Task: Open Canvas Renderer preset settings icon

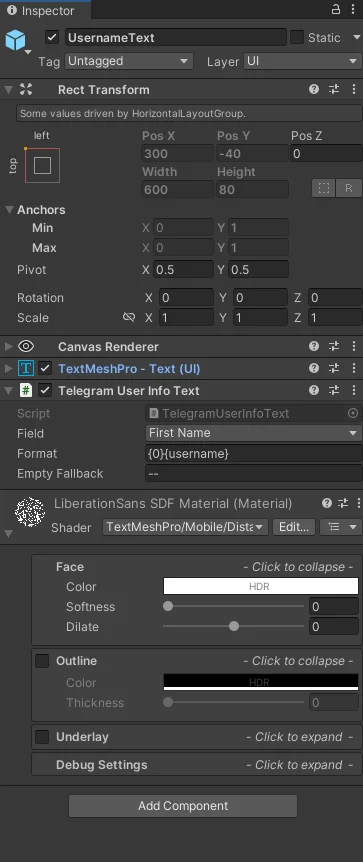Action: point(334,346)
